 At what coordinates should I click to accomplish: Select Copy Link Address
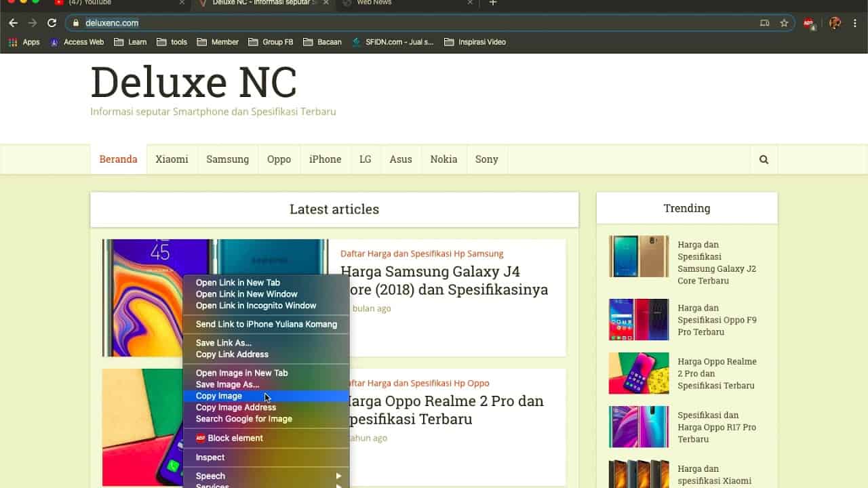tap(266, 354)
